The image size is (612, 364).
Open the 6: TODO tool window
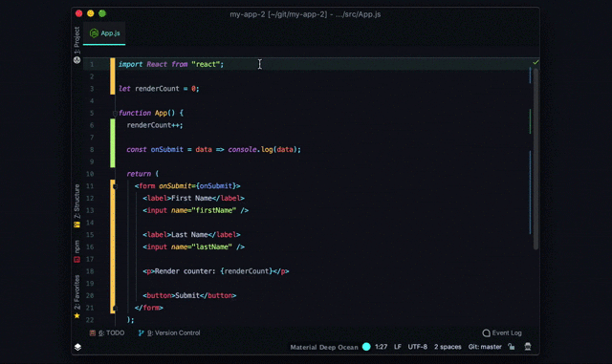coord(107,332)
